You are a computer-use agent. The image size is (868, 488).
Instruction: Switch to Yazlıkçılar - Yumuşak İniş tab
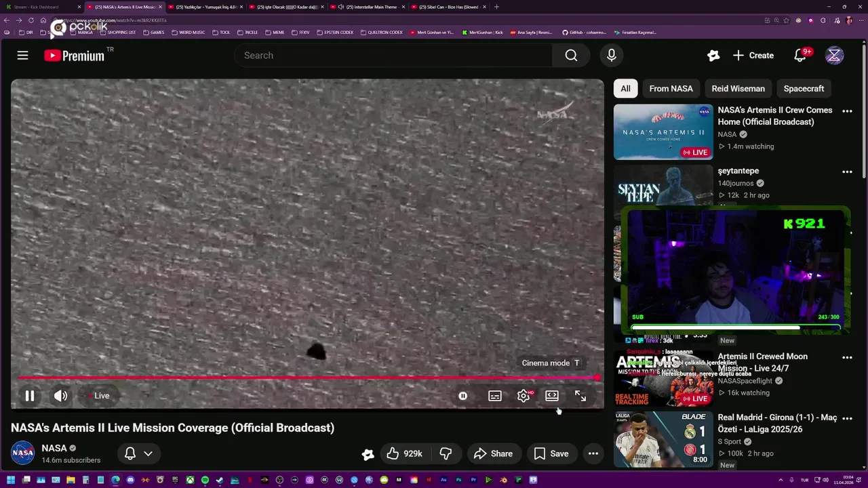205,7
